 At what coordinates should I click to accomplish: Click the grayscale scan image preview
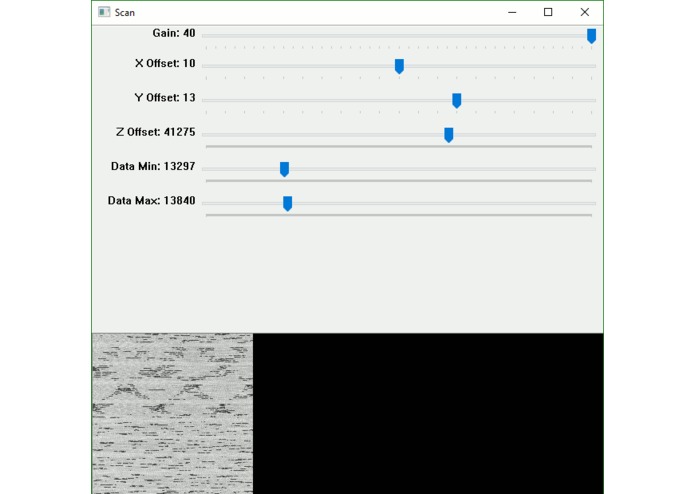pyautogui.click(x=172, y=413)
